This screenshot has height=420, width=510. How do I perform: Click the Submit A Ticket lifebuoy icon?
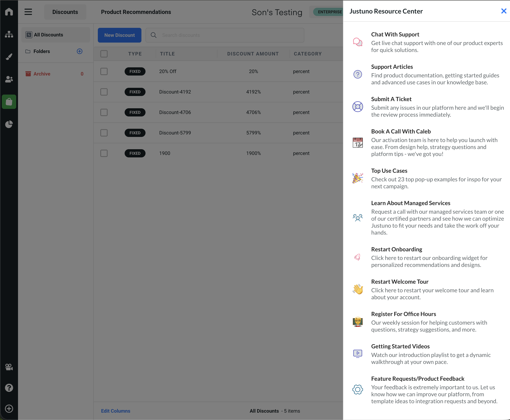click(358, 107)
